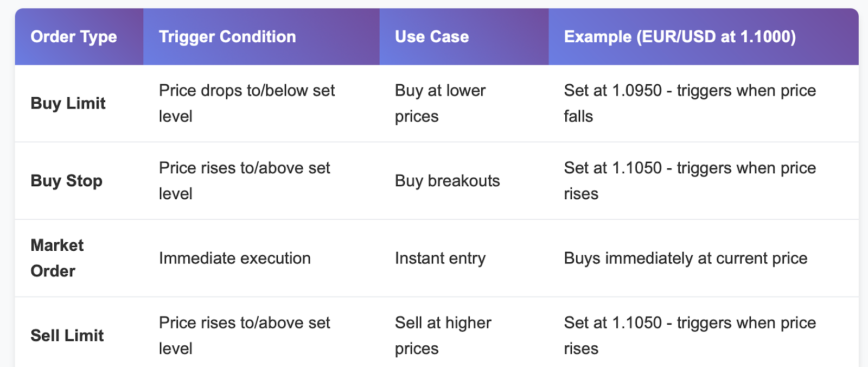Viewport: 868px width, 367px height.
Task: Click the 'Buy breakouts' cell
Action: coord(447,181)
